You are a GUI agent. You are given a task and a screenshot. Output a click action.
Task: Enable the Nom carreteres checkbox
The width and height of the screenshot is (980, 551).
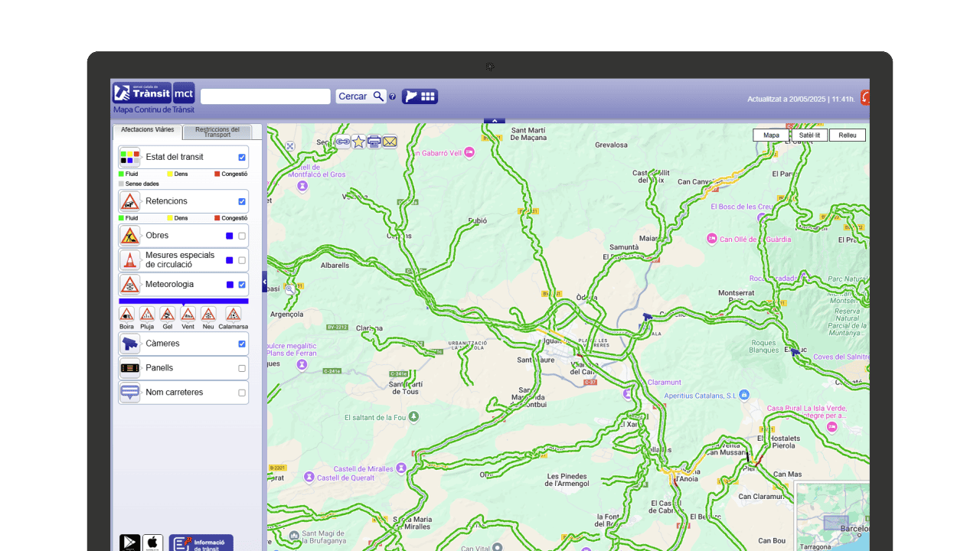pyautogui.click(x=242, y=393)
